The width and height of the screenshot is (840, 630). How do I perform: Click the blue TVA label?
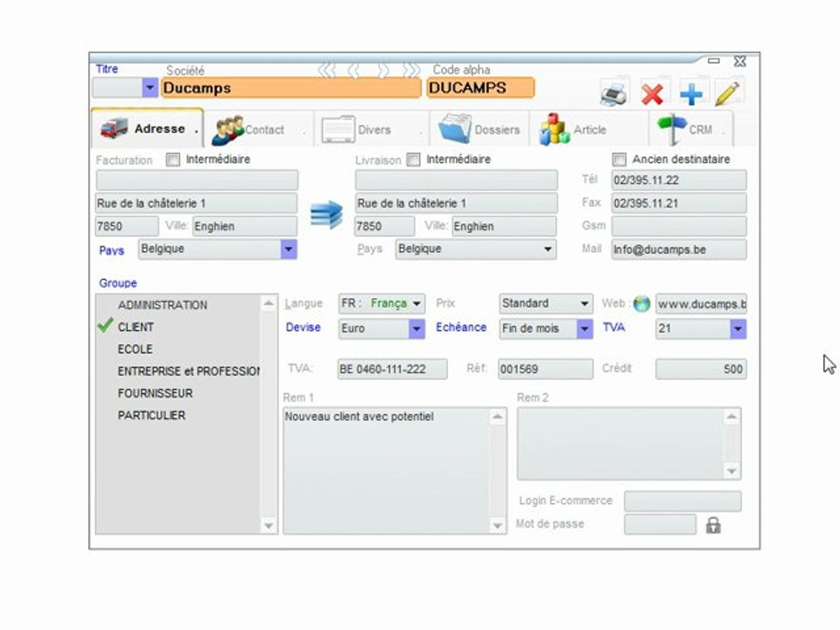click(x=614, y=327)
